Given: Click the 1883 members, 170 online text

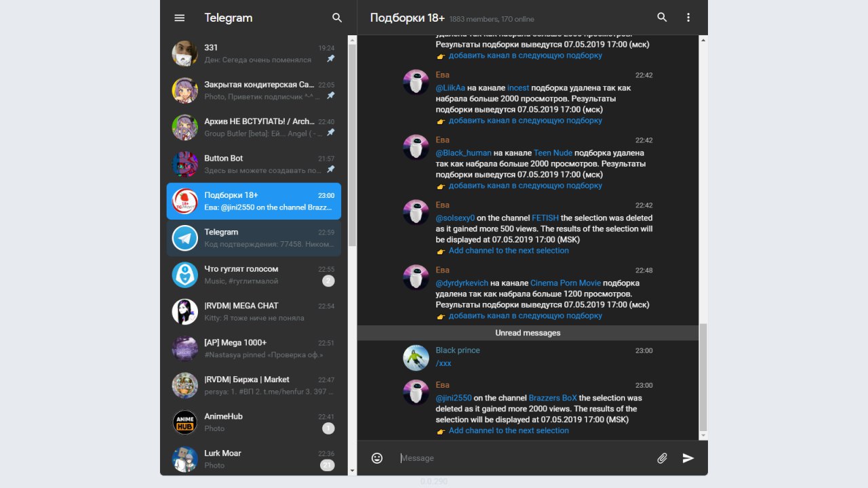Looking at the screenshot, I should (x=492, y=19).
